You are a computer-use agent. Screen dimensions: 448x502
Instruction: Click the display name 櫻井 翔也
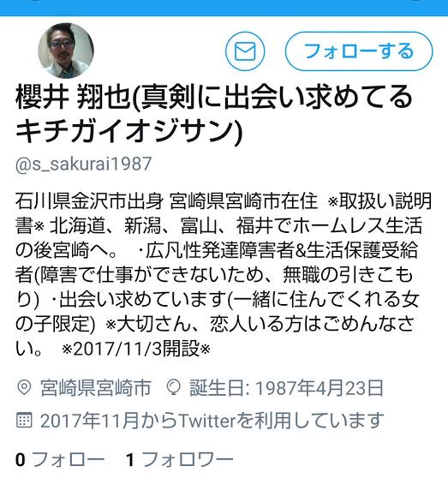coord(72,98)
